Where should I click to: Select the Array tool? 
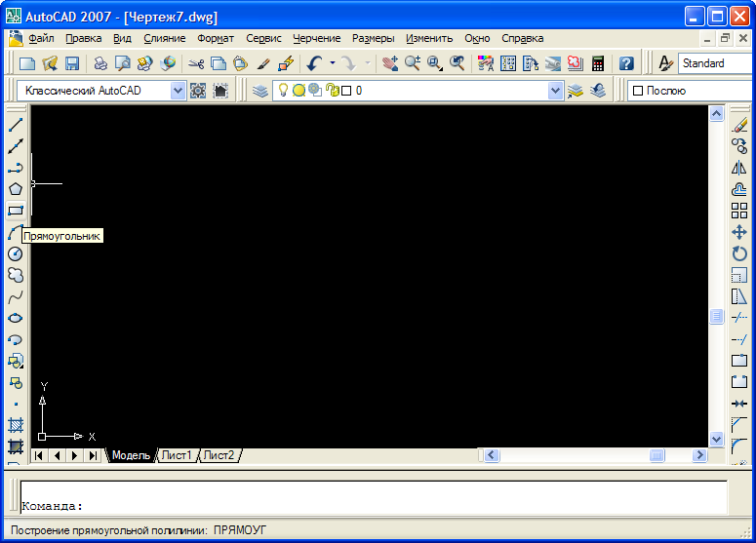point(739,211)
